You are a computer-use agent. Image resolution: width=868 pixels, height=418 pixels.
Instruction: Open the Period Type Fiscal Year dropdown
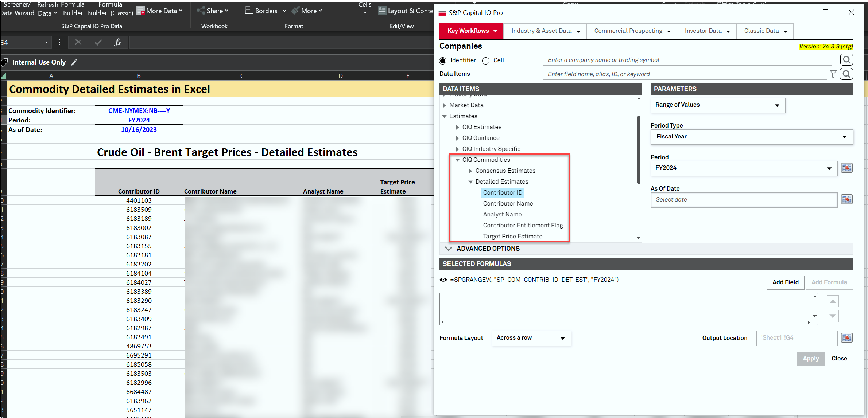(x=751, y=137)
